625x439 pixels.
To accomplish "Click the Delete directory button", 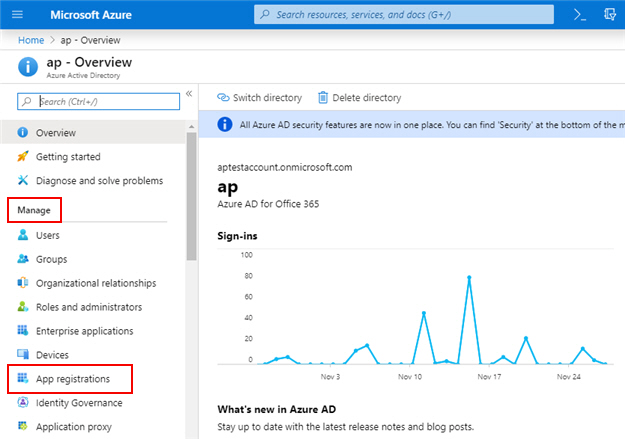I will coord(360,98).
